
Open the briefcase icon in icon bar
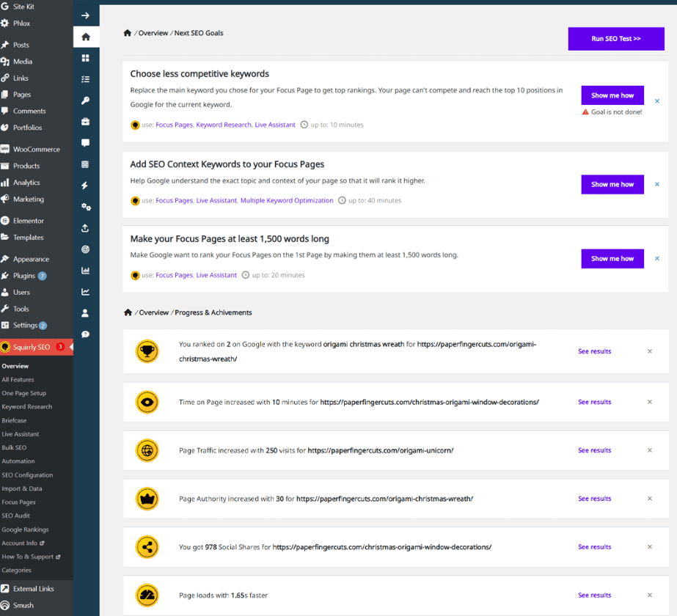click(x=86, y=122)
